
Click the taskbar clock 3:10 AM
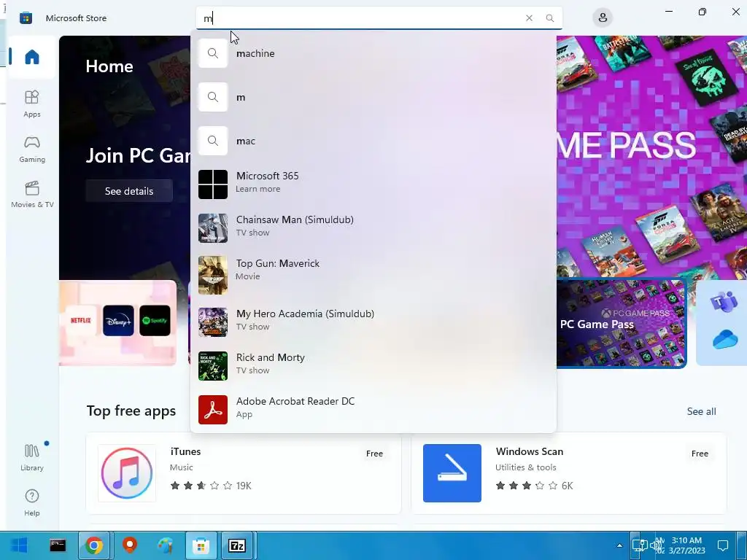[686, 545]
